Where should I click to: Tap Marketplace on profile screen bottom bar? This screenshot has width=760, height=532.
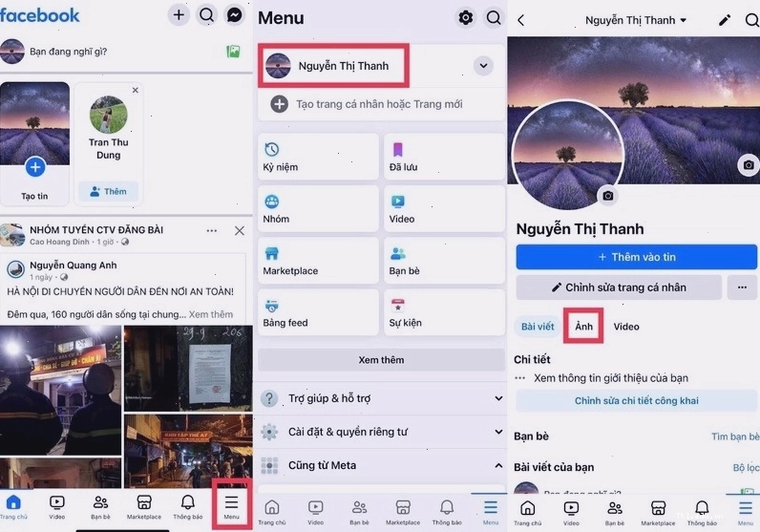pyautogui.click(x=658, y=513)
